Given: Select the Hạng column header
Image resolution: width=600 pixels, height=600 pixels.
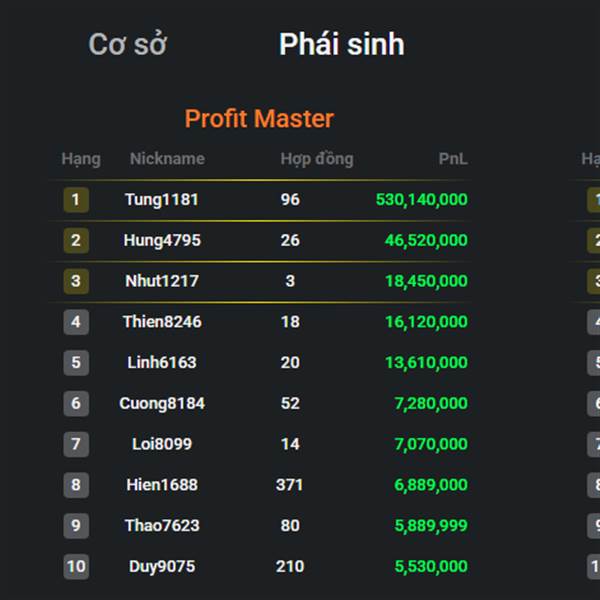Looking at the screenshot, I should pos(80,159).
